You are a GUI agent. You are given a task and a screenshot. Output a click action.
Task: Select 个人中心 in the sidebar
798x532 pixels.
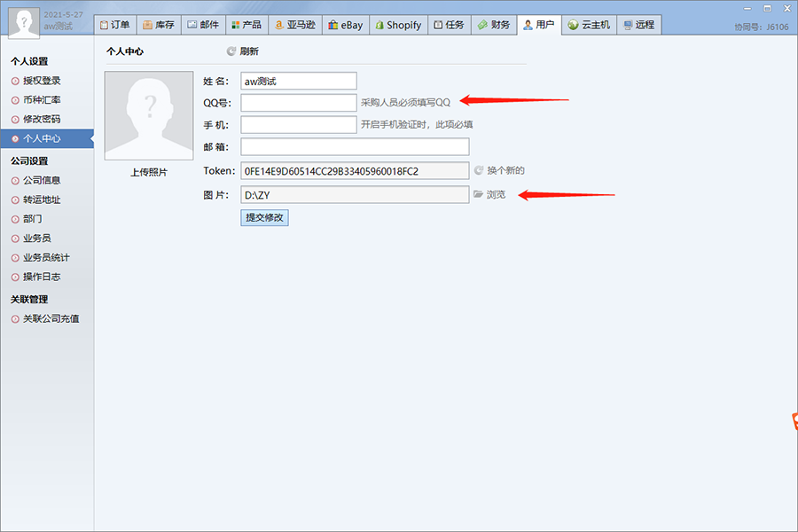47,138
